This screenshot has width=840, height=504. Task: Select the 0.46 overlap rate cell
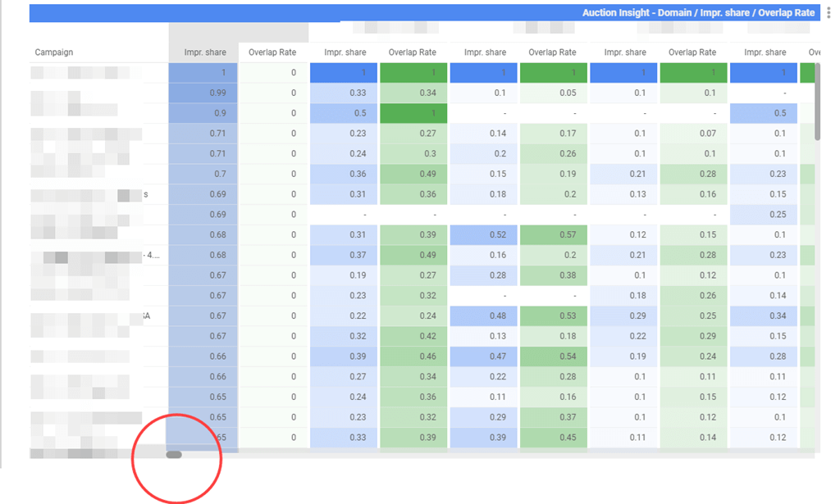413,356
